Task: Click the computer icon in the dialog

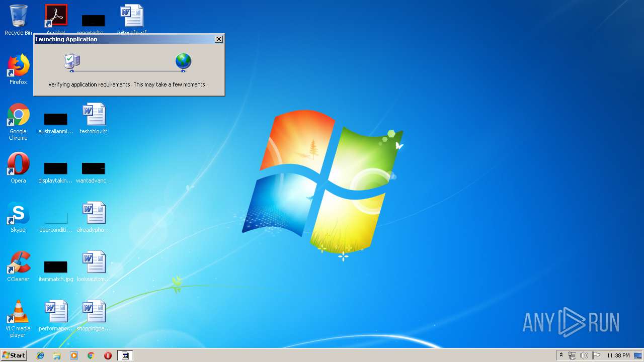Action: click(x=72, y=62)
